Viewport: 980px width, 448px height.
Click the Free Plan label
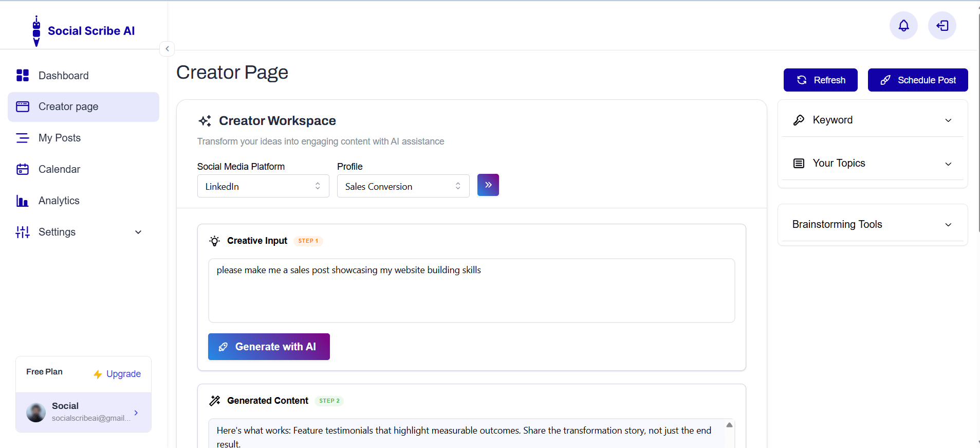(45, 371)
